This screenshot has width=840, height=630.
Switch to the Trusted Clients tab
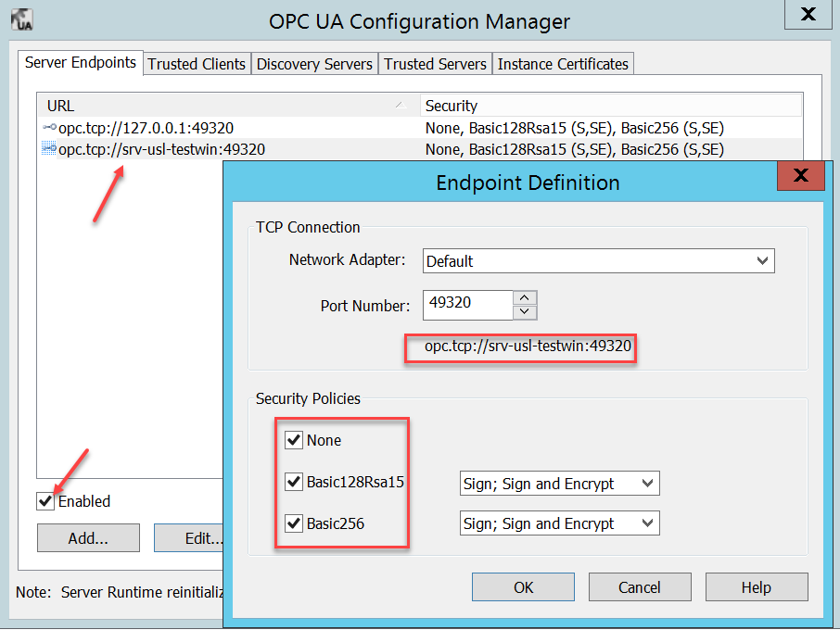pyautogui.click(x=197, y=64)
